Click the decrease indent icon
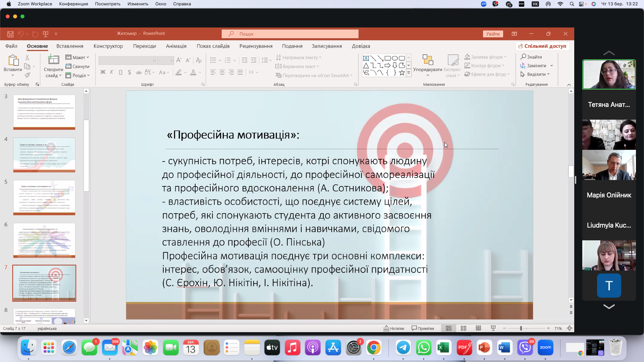This screenshot has height=362, width=644. tap(245, 60)
